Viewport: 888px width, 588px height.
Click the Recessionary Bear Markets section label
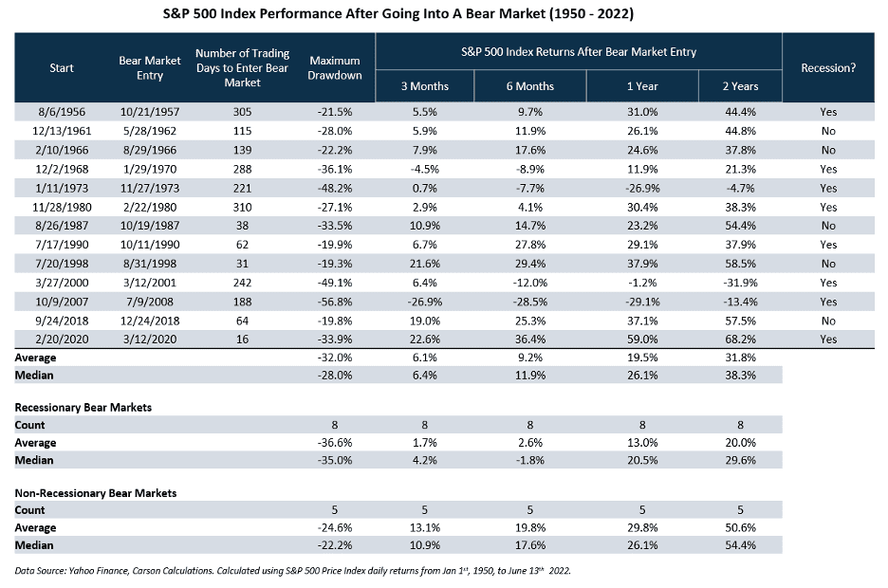[83, 407]
